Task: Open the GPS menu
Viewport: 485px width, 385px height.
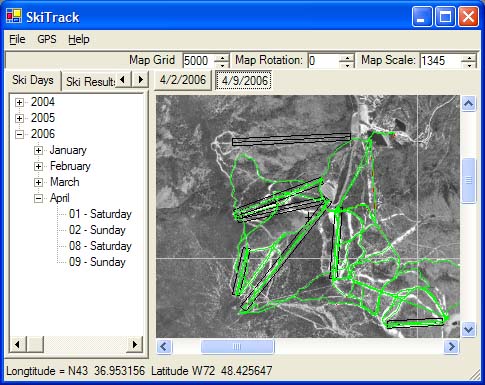Action: click(x=47, y=39)
